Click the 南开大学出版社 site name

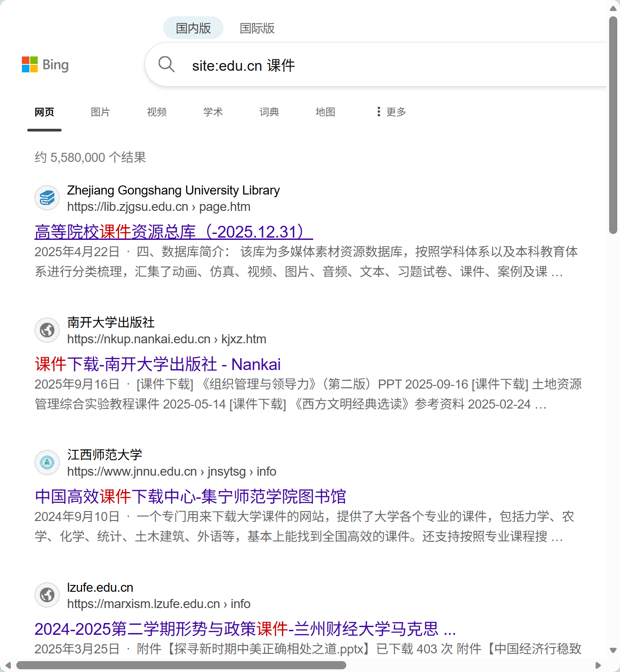pos(111,322)
